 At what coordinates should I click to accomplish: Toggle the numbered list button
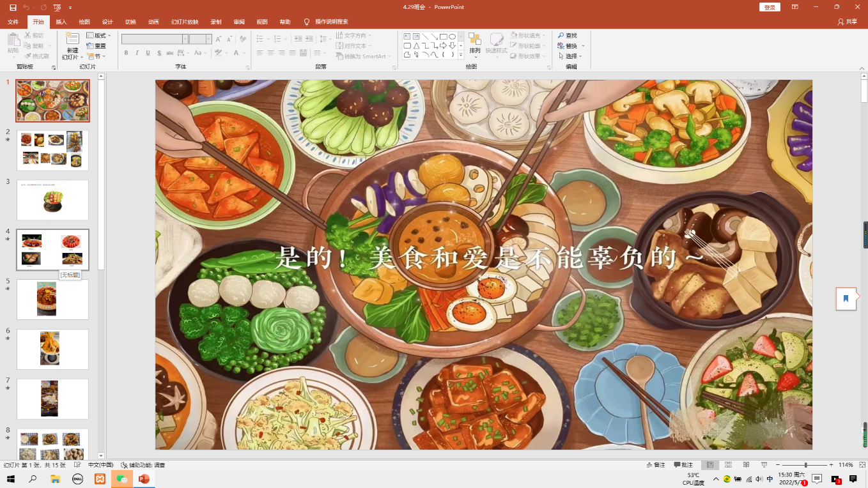[x=279, y=39]
